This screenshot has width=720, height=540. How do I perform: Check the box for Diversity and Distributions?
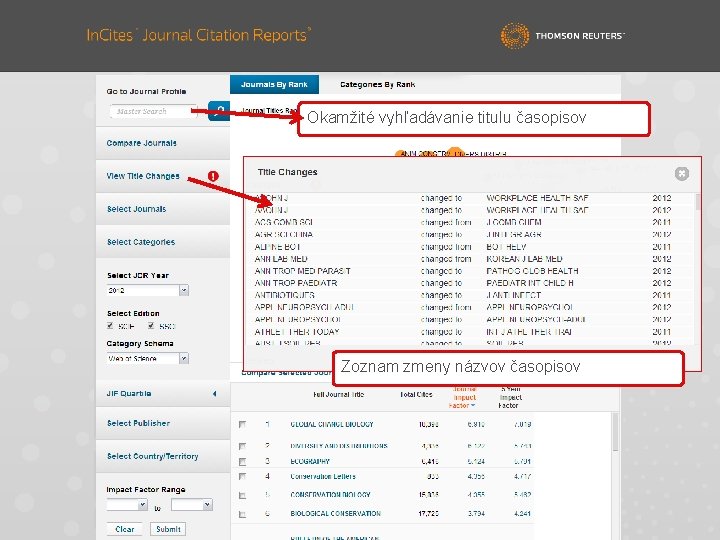pos(242,446)
